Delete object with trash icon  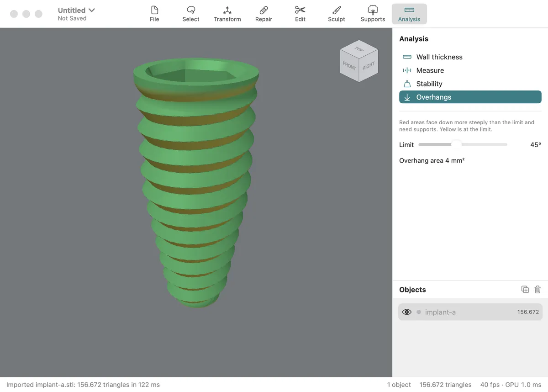pos(537,289)
